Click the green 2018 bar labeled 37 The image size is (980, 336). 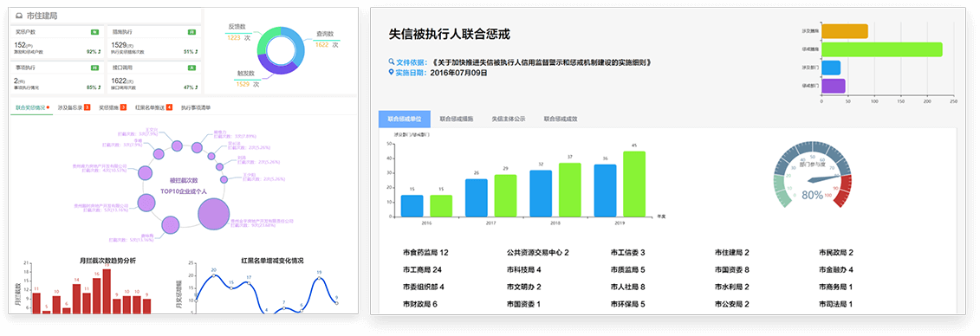tap(570, 190)
